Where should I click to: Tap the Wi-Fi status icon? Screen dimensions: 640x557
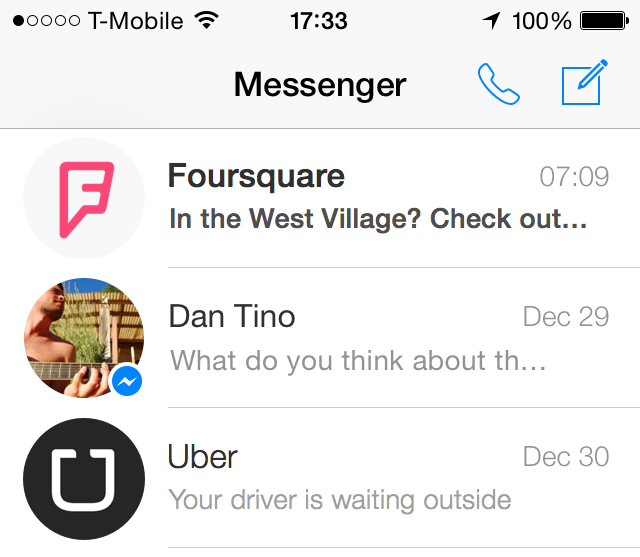[x=207, y=20]
